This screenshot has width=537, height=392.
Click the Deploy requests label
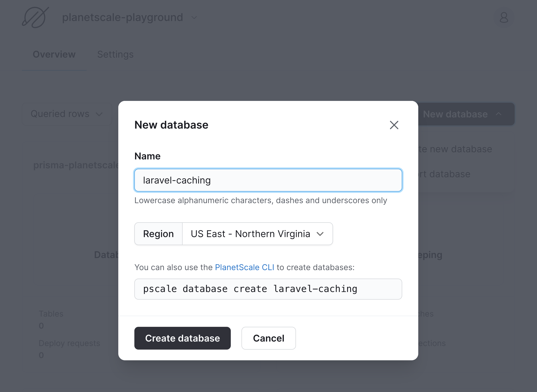tap(69, 343)
